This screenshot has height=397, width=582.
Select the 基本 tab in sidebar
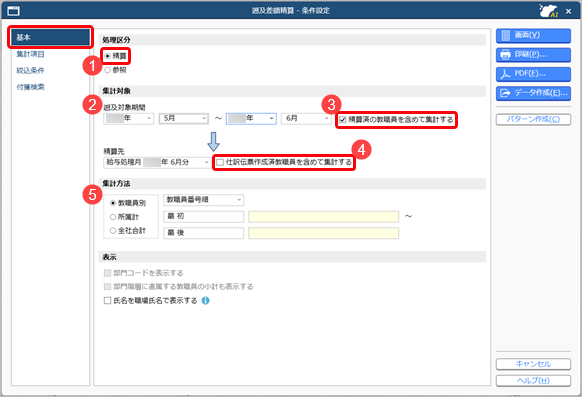coord(50,37)
